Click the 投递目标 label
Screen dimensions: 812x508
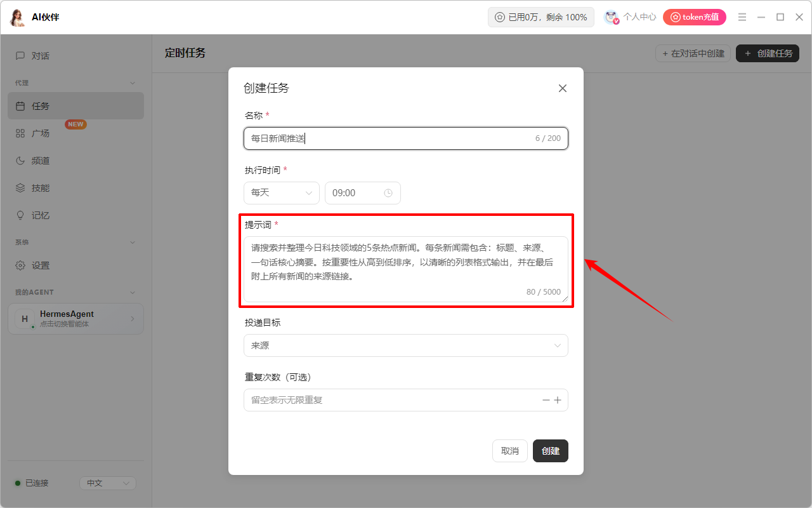263,323
